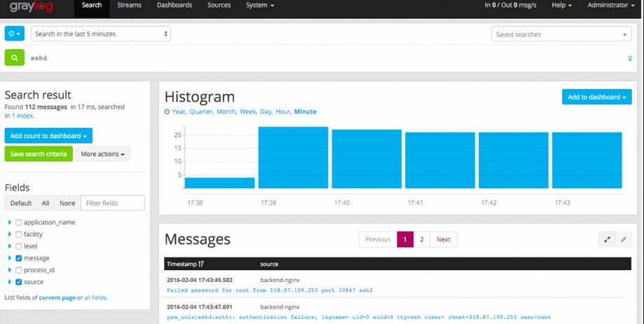644x324 pixels.
Task: Click timestamp 2016-02-04 17:43:47.691
Action: pos(200,307)
